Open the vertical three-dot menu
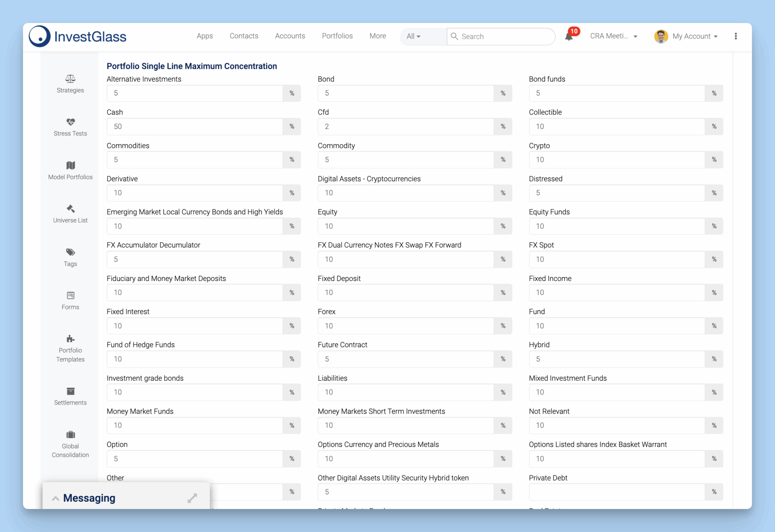775x532 pixels. pos(736,36)
